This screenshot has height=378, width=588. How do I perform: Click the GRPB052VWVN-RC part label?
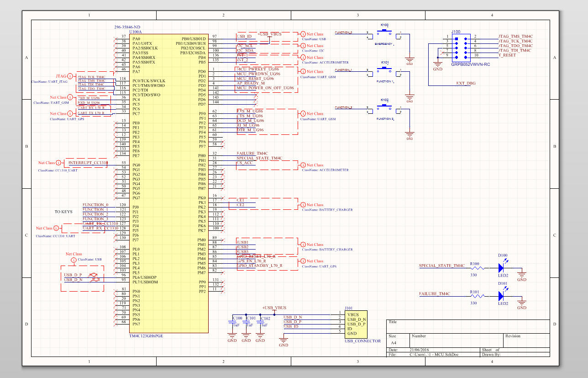pyautogui.click(x=470, y=64)
